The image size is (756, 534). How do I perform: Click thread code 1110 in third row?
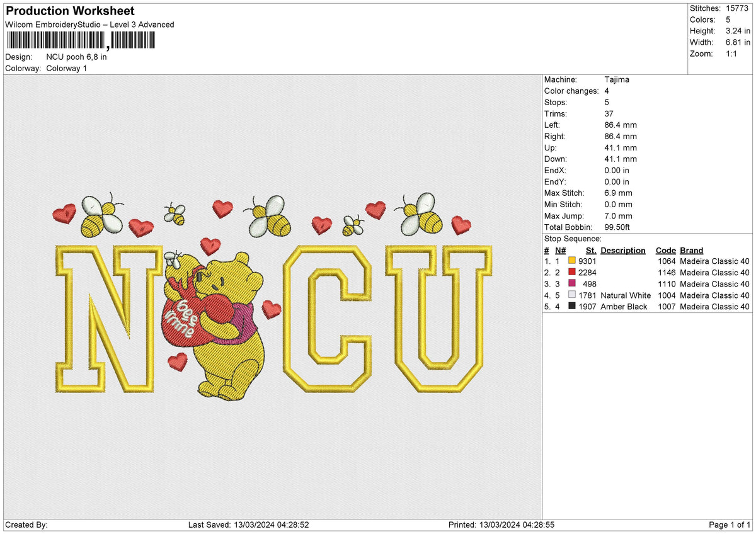(x=667, y=283)
